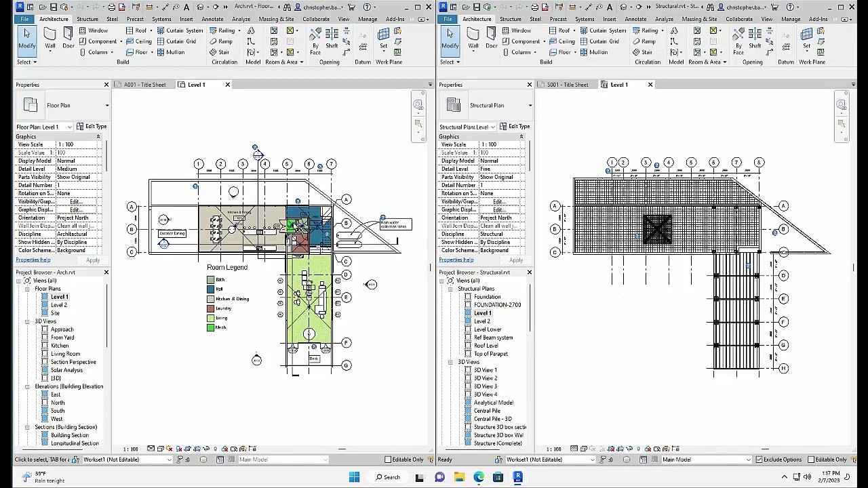Click View Scale value field in Arch Properties
This screenshot has height=488, width=868.
(78, 144)
